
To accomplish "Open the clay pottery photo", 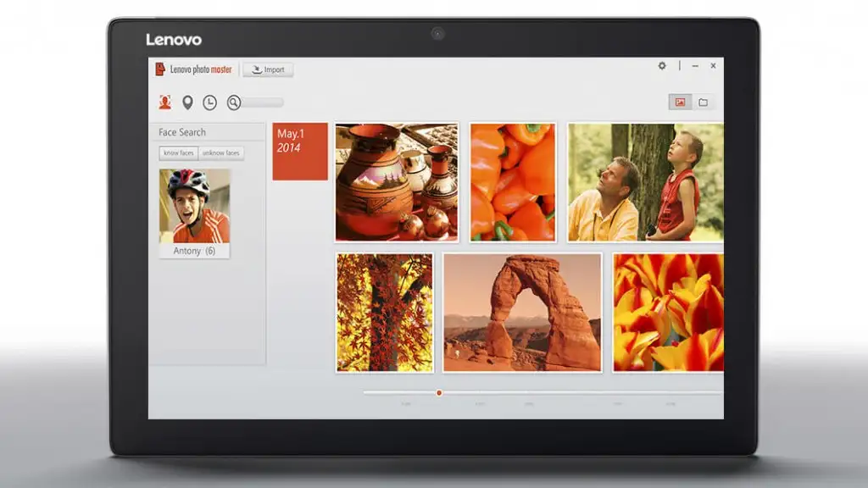I will (x=397, y=182).
